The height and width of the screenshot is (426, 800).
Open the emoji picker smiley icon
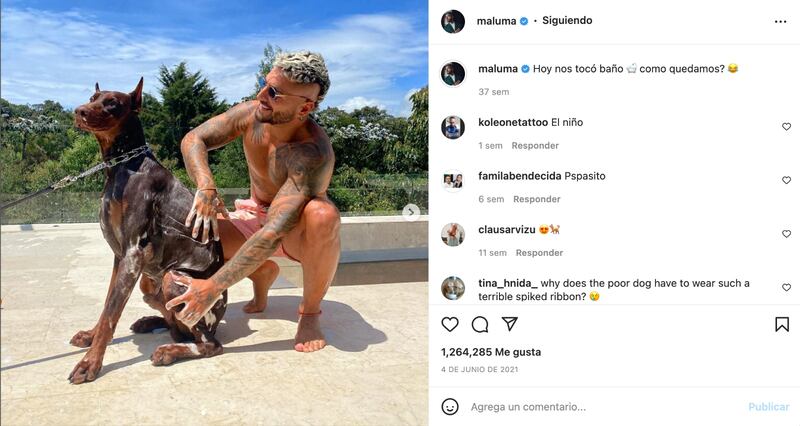[449, 407]
